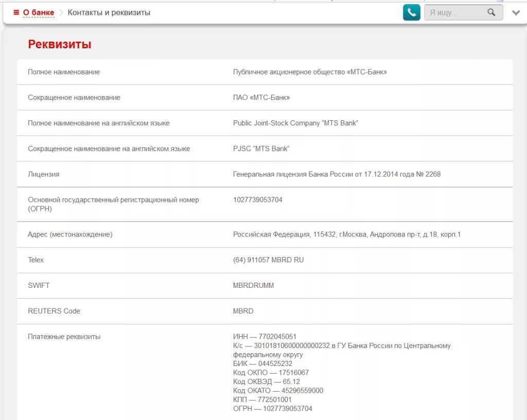Click the REUTERS Code label
The image size is (527, 420).
54,311
